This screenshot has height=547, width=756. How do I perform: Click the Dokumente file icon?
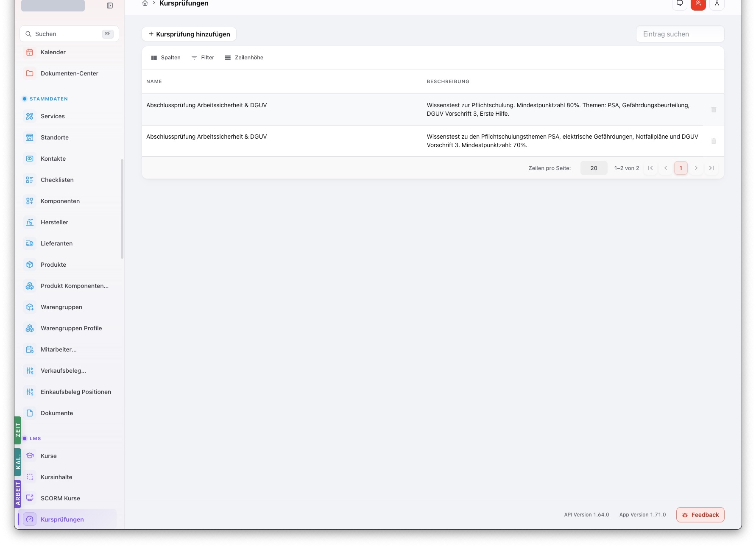pyautogui.click(x=30, y=413)
